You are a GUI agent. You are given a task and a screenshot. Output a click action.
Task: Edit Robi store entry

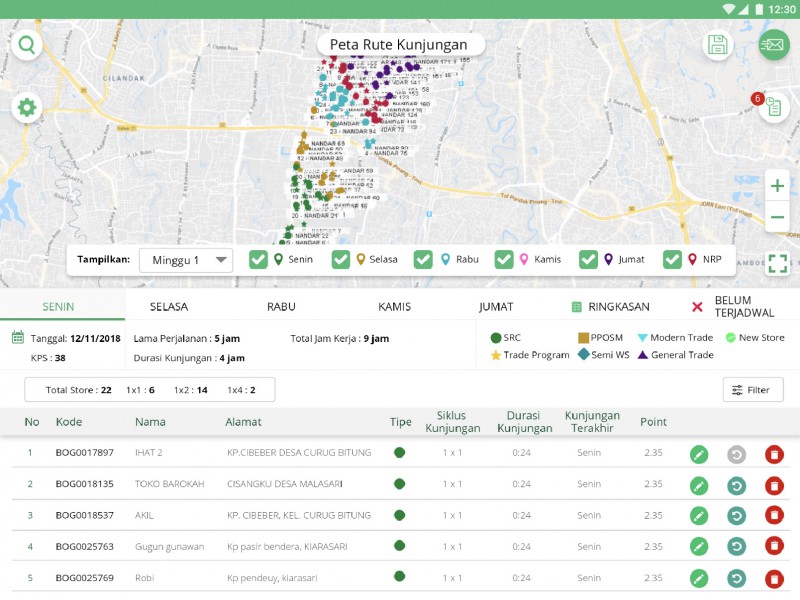pos(698,579)
